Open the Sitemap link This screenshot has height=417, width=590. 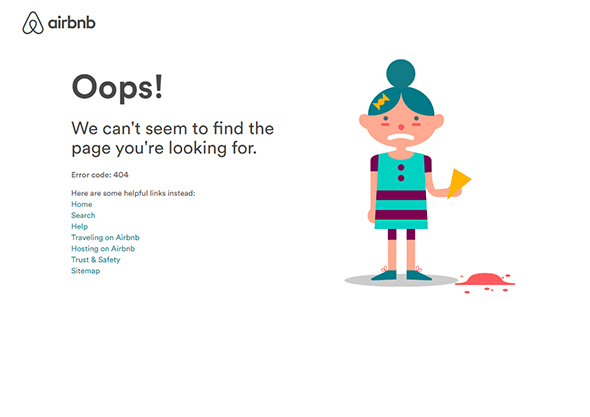pyautogui.click(x=85, y=271)
